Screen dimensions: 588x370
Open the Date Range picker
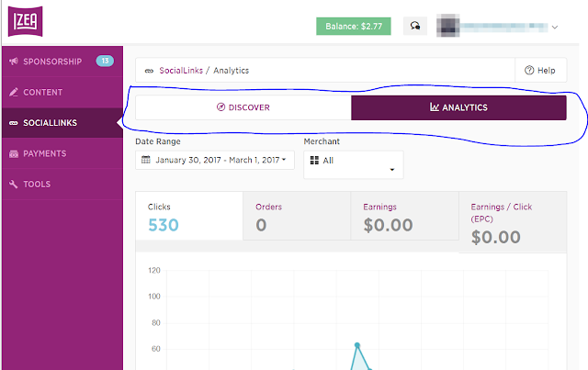[x=215, y=160]
